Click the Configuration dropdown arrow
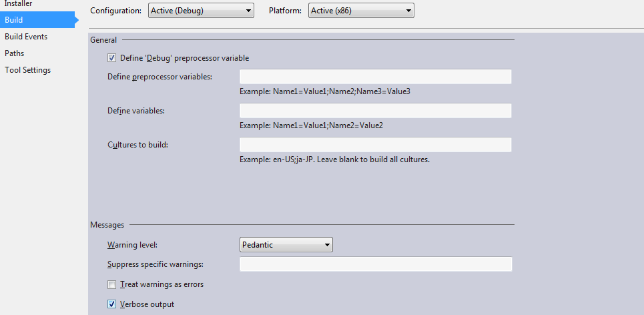644x315 pixels. 248,11
